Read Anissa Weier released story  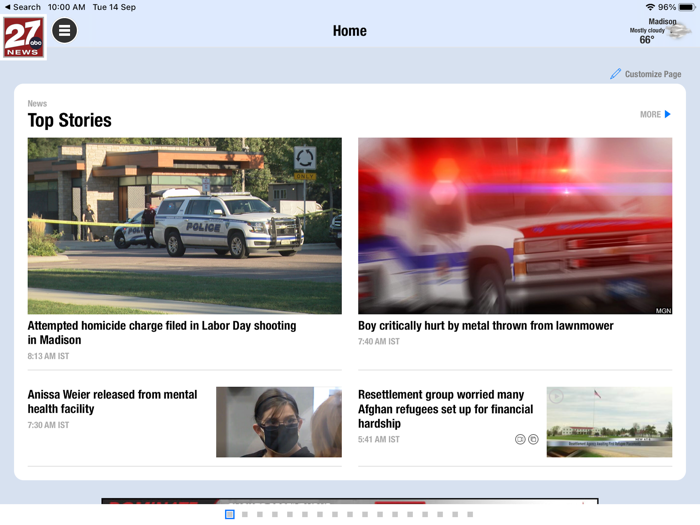coord(112,402)
